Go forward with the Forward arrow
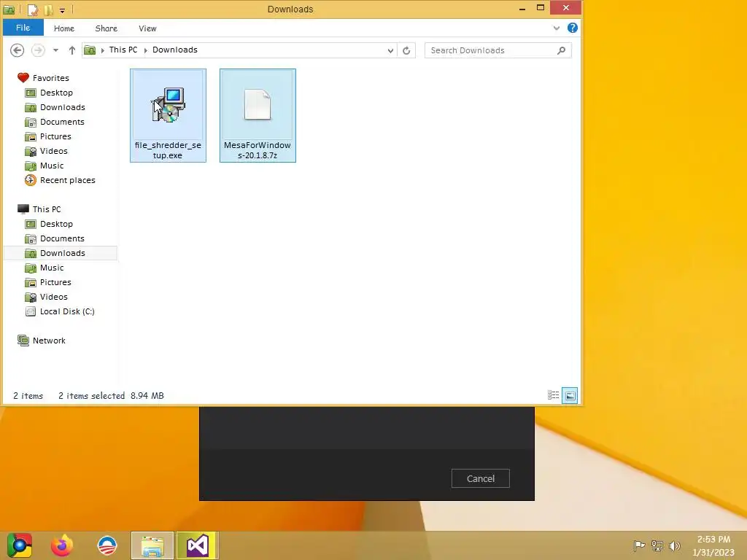Viewport: 747px width, 560px height. pos(38,50)
